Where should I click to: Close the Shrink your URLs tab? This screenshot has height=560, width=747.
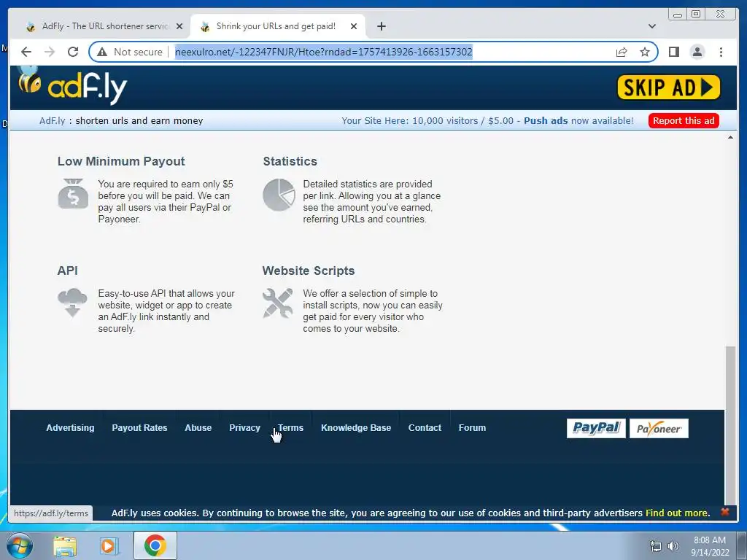[x=354, y=27]
